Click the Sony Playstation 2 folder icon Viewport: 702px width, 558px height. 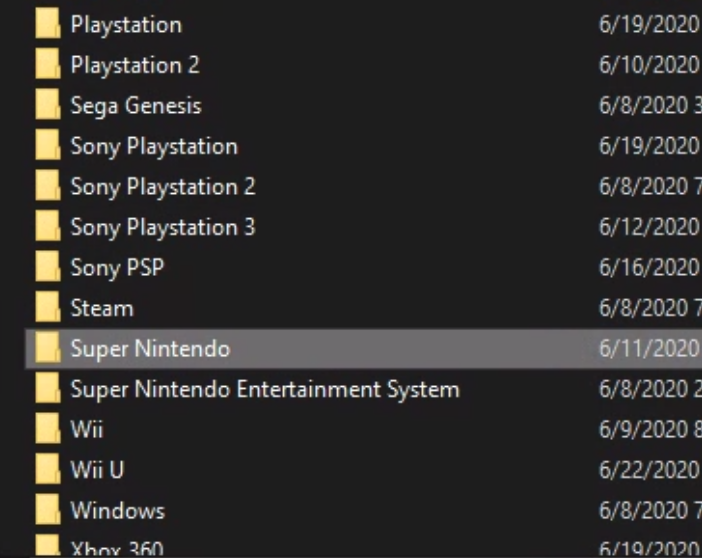tap(48, 186)
